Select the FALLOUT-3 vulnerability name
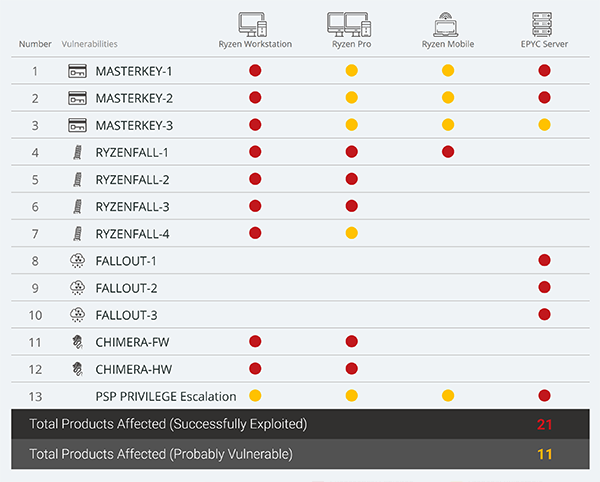 click(x=126, y=316)
